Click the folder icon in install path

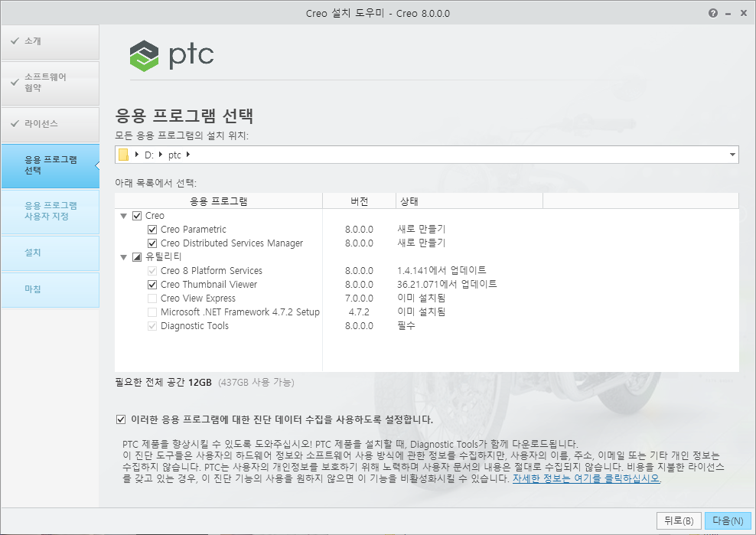pos(124,155)
